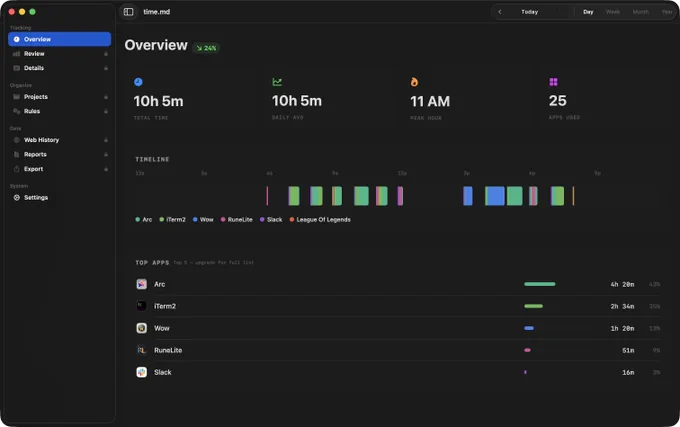Click the Projects folder icon
Viewport: 680px width, 427px height.
[16, 97]
